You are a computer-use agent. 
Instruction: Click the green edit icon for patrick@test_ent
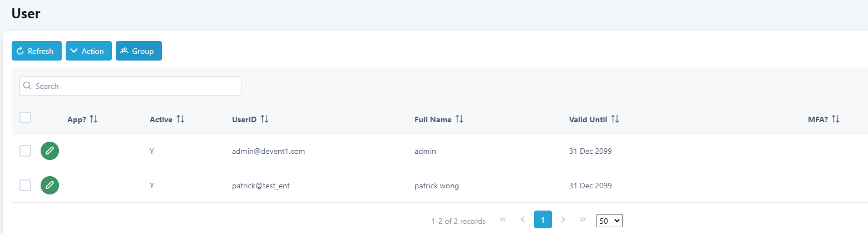(x=50, y=186)
